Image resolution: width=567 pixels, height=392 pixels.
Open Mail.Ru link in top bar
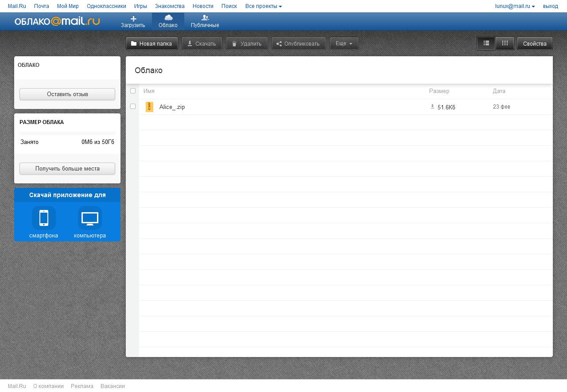pos(17,6)
